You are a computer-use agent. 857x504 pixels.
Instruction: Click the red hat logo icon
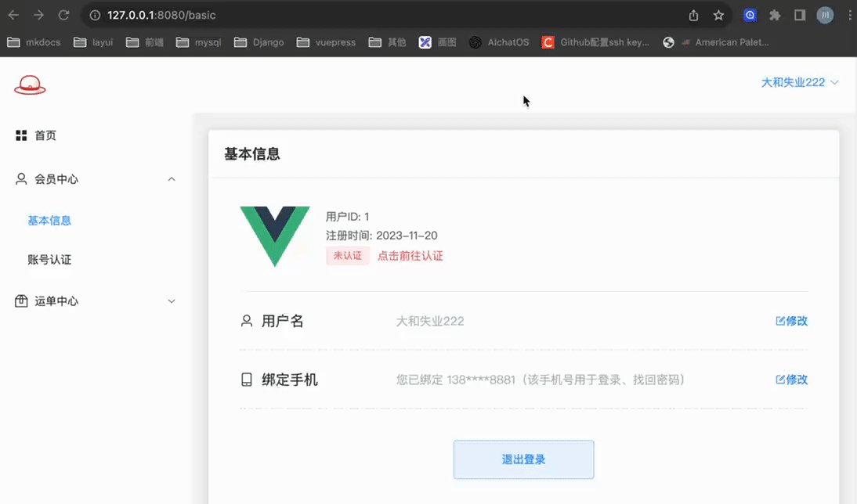coord(30,85)
